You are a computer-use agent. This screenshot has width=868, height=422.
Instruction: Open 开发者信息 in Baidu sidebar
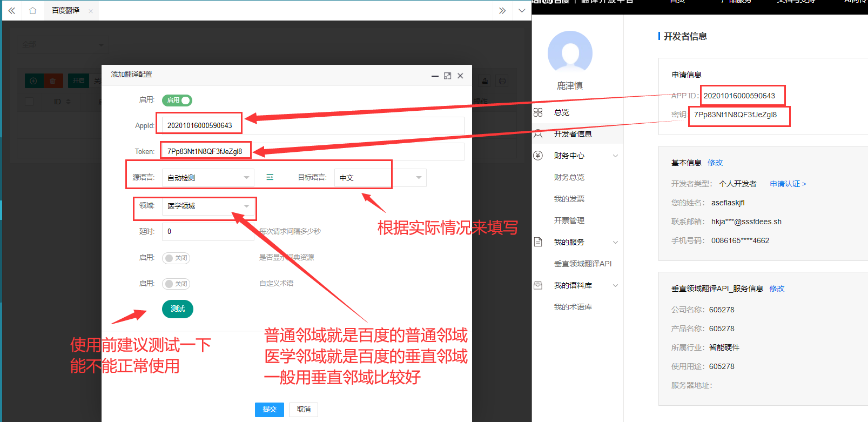pyautogui.click(x=573, y=134)
